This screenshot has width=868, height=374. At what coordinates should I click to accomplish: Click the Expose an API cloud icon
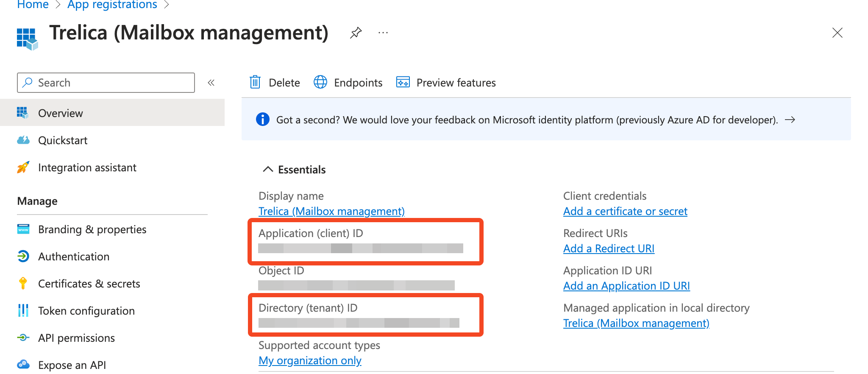point(23,364)
